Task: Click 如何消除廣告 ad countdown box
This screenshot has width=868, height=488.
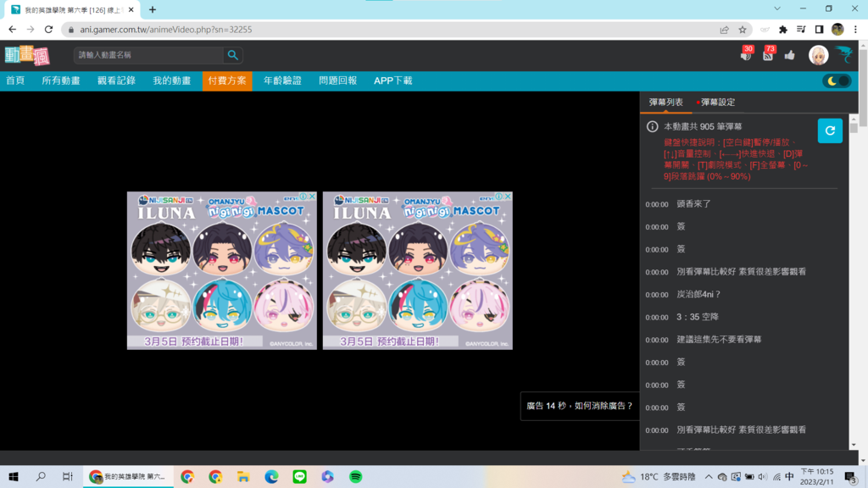Action: 579,406
